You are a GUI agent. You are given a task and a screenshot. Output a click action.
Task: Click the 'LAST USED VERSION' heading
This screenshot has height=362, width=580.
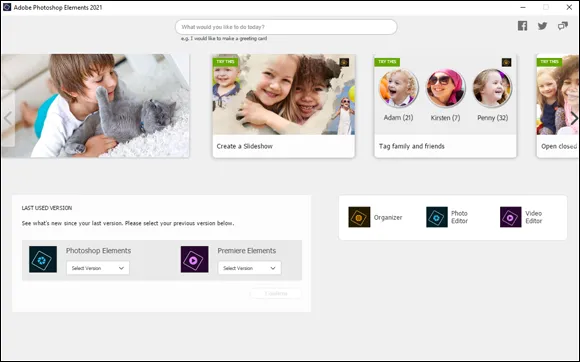[x=47, y=208]
